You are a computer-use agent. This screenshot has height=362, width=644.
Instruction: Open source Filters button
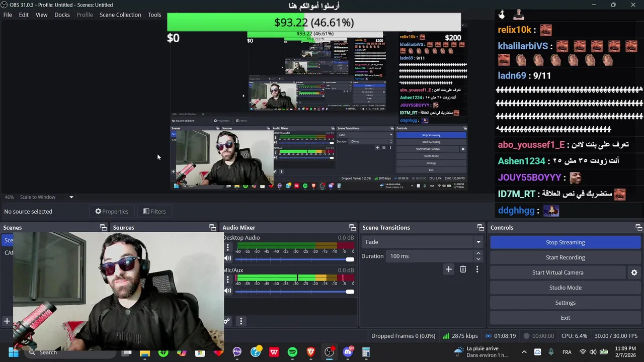(154, 211)
